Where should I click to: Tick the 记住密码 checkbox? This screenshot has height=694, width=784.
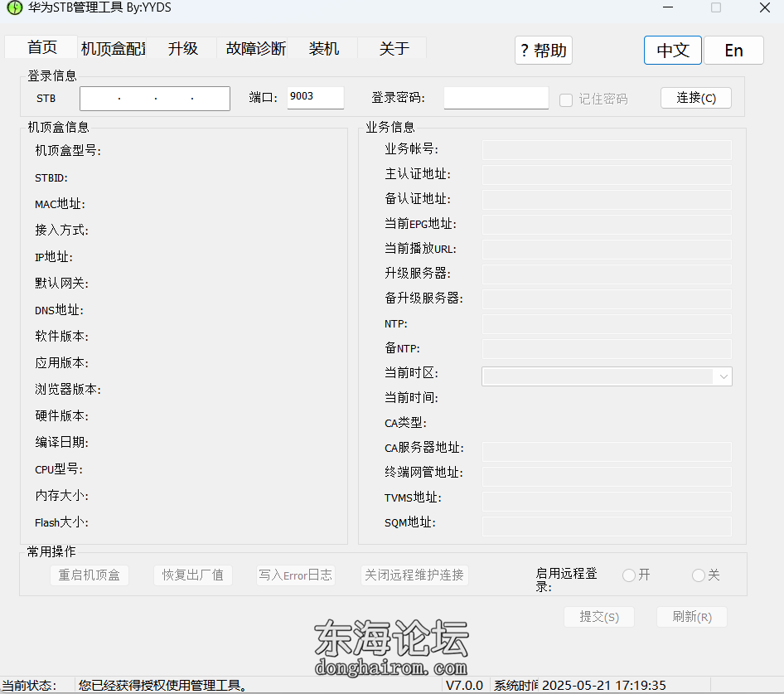566,100
